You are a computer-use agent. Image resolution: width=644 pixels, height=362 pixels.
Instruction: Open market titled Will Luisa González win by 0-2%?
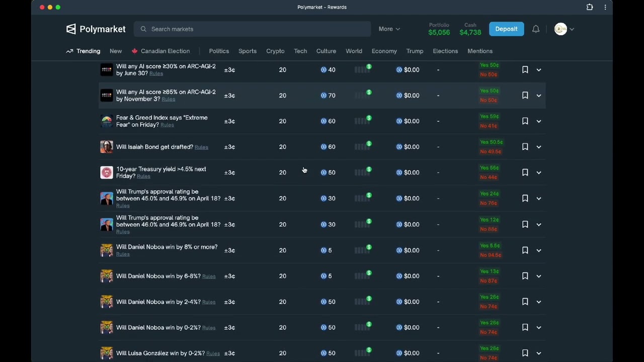coord(160,353)
